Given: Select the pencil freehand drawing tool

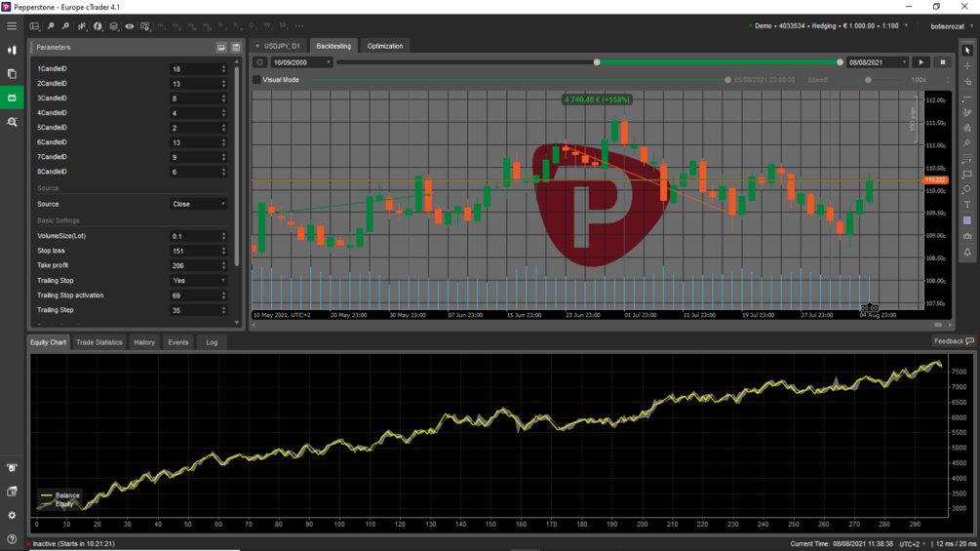Looking at the screenshot, I should point(967,113).
